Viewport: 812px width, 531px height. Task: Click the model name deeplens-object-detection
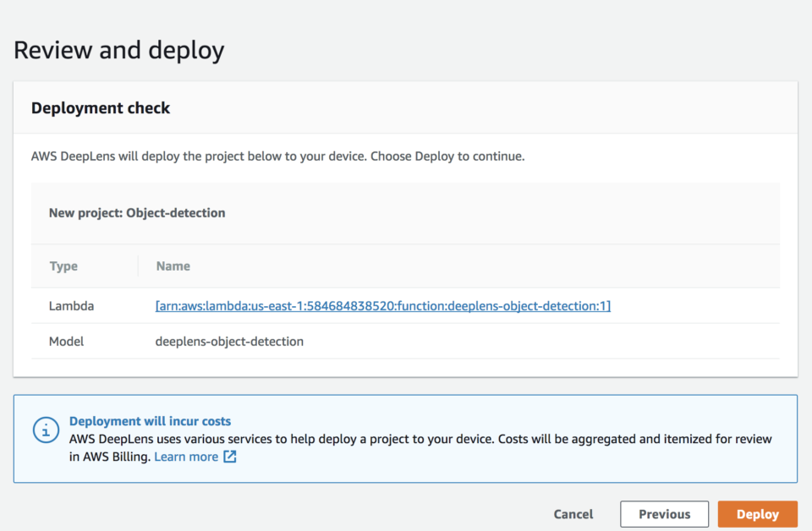point(229,342)
